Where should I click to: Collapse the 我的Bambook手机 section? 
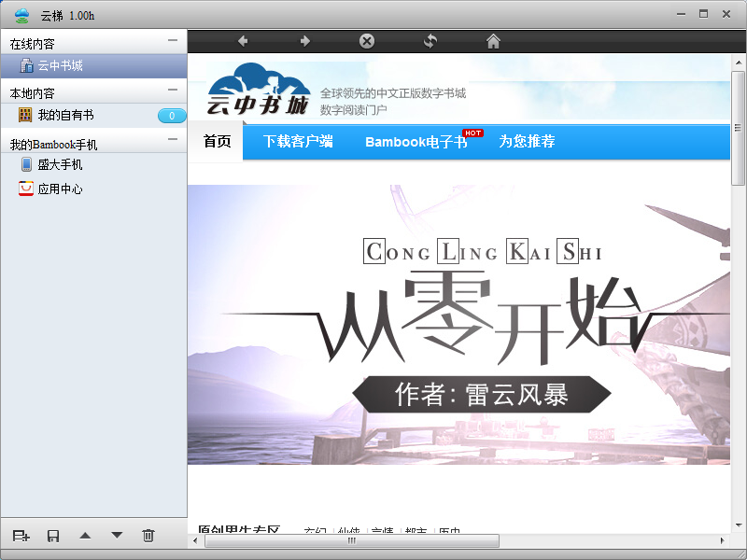pos(172,140)
